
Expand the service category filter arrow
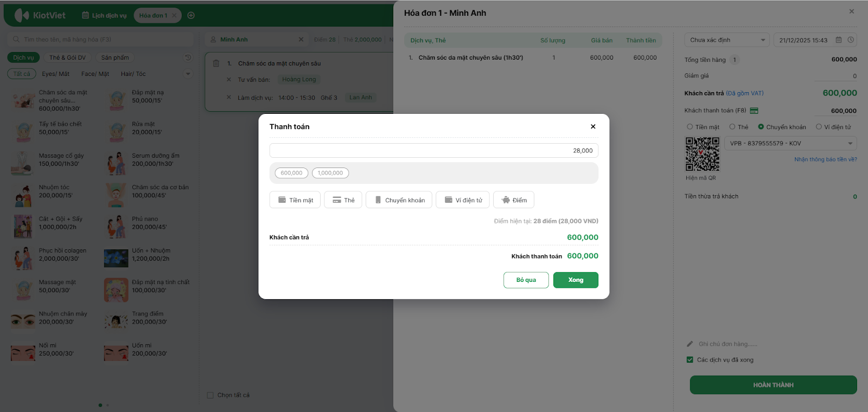[188, 74]
